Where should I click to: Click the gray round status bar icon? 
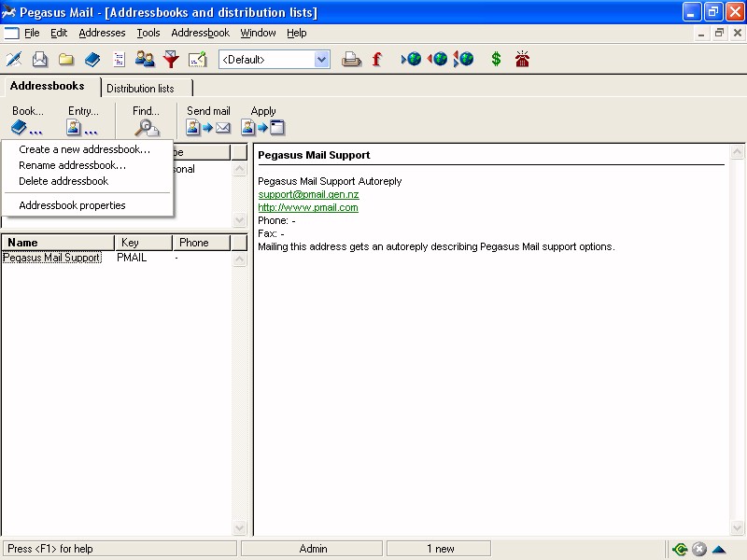click(698, 549)
